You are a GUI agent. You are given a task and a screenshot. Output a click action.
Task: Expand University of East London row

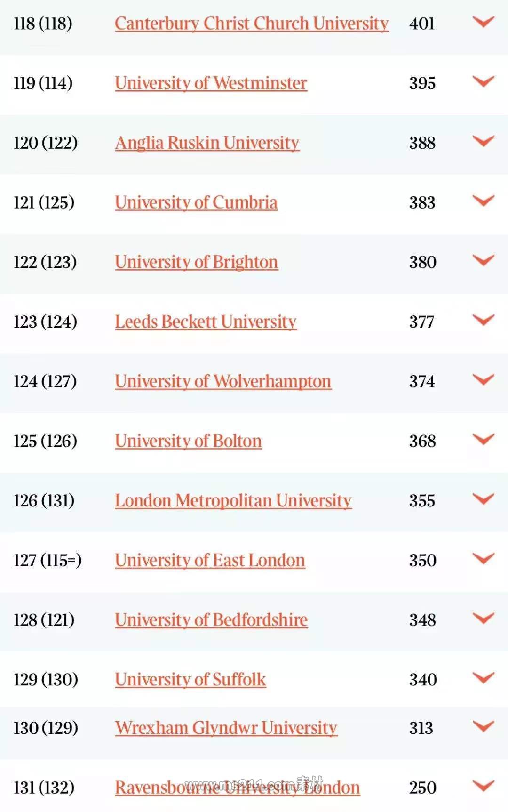click(x=483, y=559)
